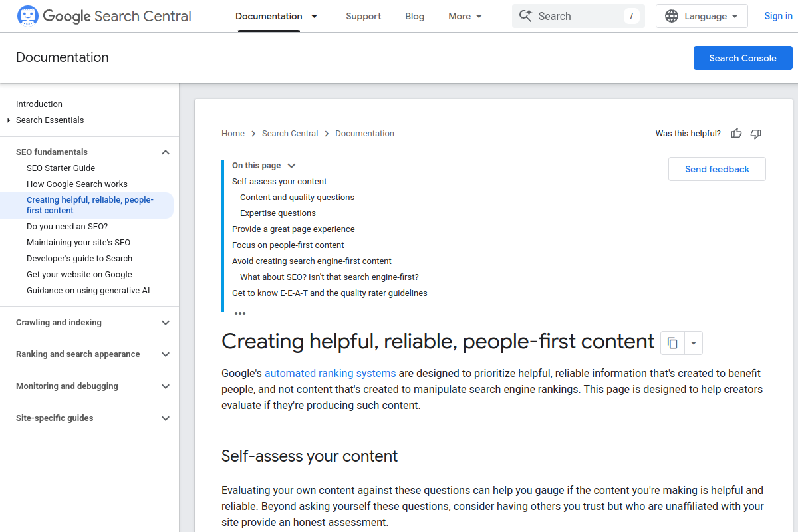Open the Blog tab
This screenshot has width=798, height=532.
click(414, 16)
